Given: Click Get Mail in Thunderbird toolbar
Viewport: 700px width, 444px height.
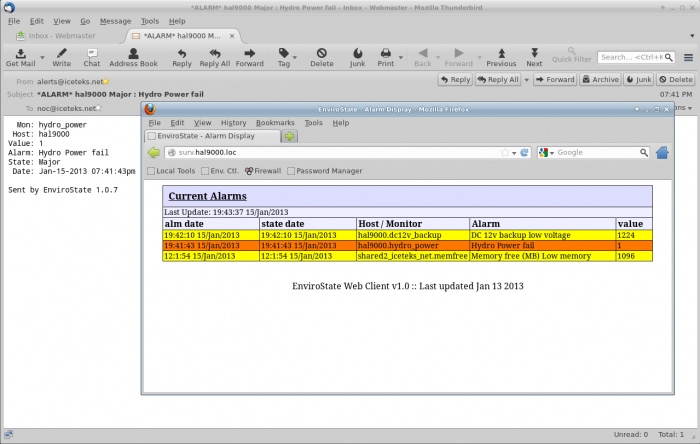Looking at the screenshot, I should click(x=21, y=58).
